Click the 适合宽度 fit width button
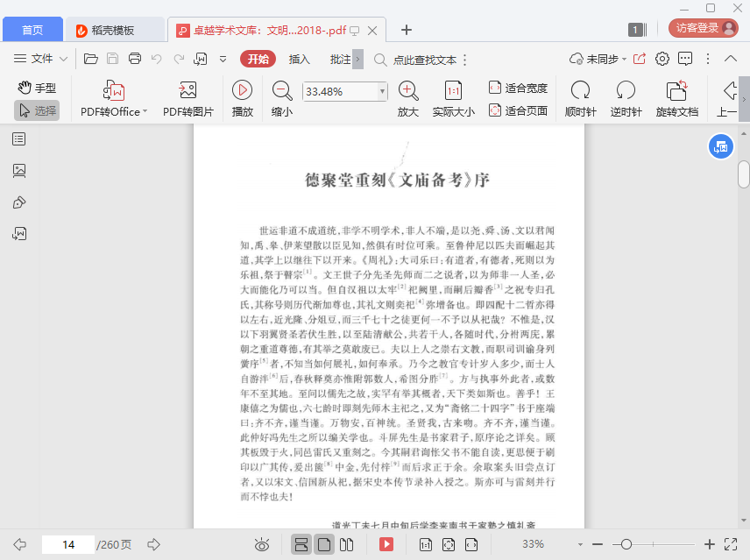The image size is (750, 560). [517, 88]
